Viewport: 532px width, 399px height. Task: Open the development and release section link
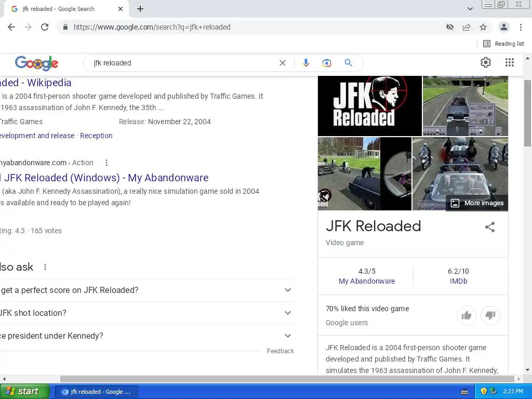pos(37,136)
